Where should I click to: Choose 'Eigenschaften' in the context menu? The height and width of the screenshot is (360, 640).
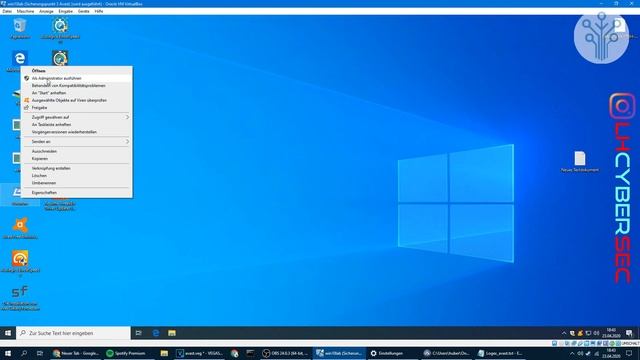click(77, 192)
